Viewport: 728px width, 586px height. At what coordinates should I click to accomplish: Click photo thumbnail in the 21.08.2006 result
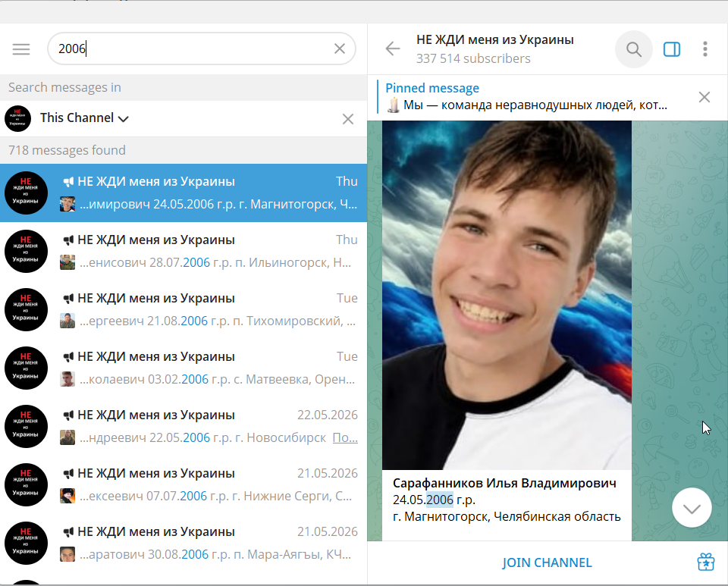coord(67,321)
